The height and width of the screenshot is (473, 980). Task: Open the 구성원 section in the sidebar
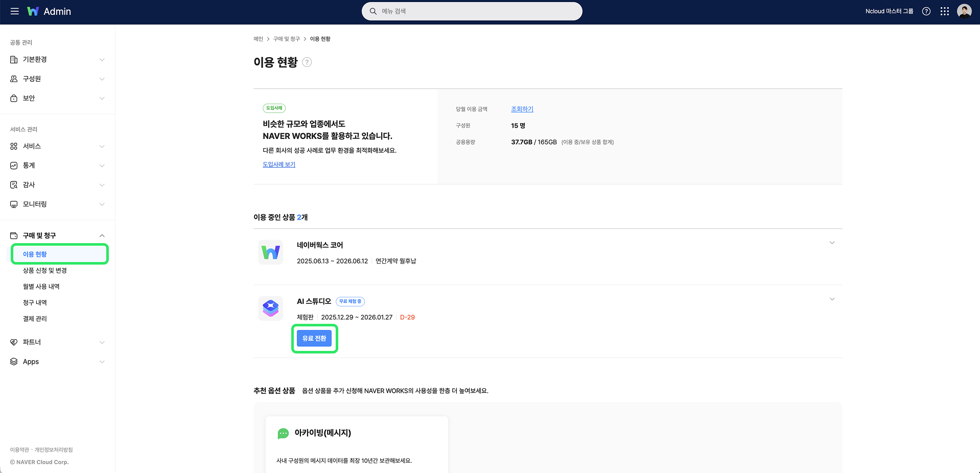click(31, 79)
